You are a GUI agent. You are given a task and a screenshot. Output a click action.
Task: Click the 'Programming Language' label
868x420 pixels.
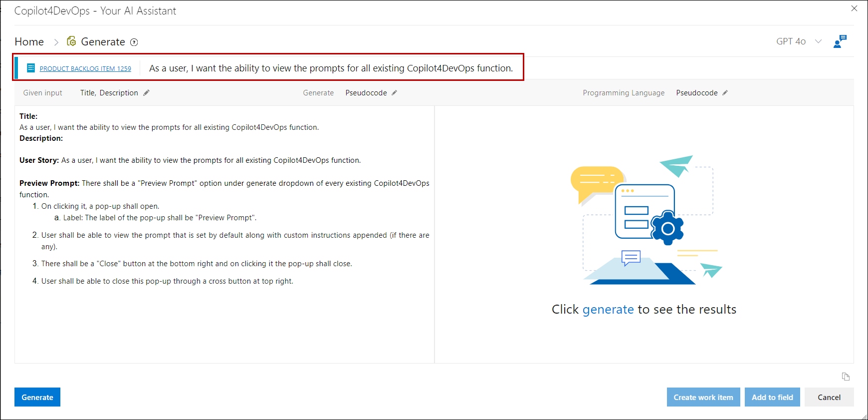[x=624, y=93]
